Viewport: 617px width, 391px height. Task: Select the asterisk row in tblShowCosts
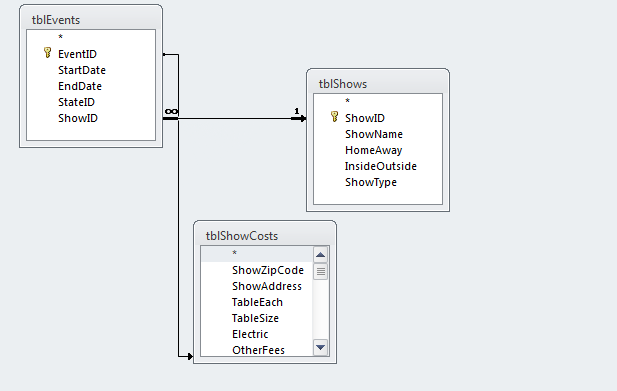point(257,254)
